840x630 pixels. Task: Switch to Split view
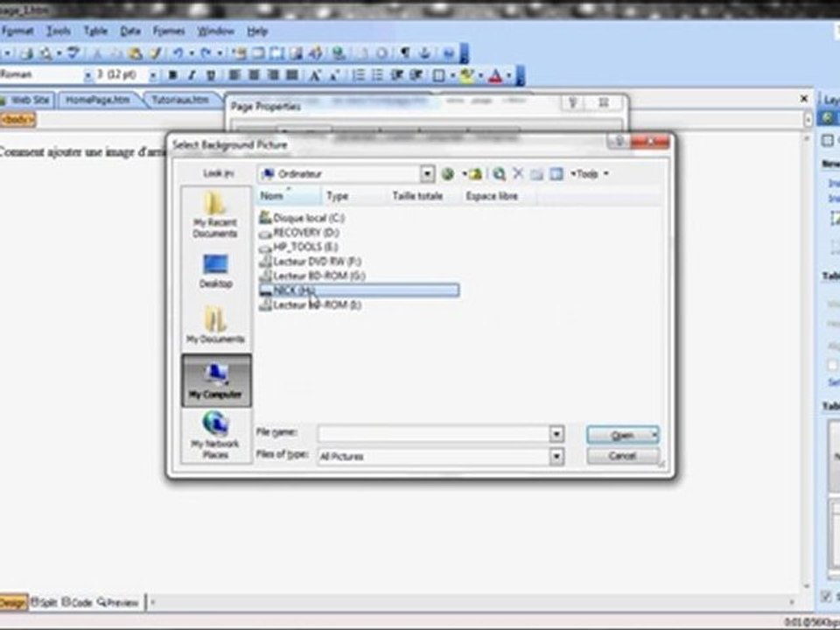click(44, 603)
